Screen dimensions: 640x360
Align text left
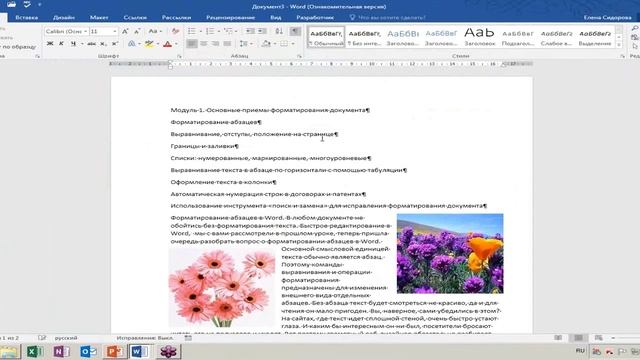(192, 44)
